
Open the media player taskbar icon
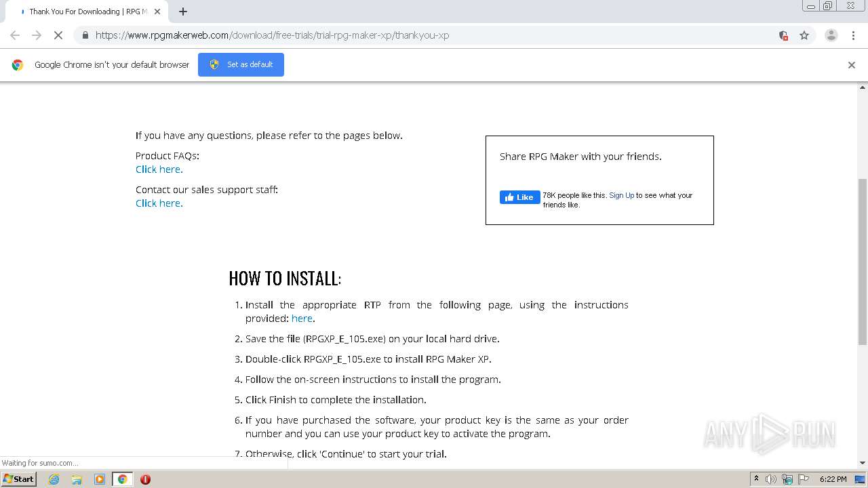[100, 479]
